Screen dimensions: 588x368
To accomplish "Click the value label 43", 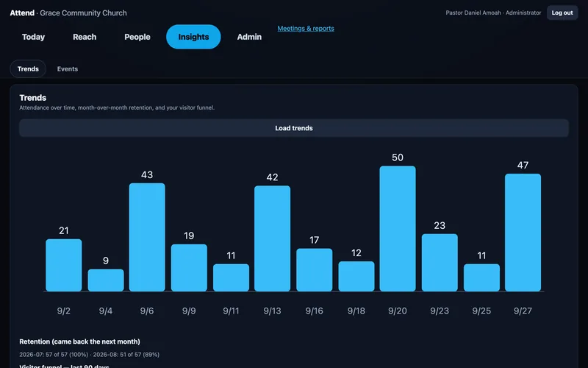I will click(x=147, y=174).
